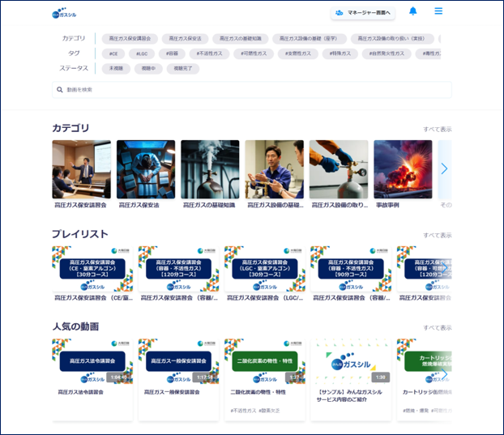Open the 事故事例 category thumbnail
Image resolution: width=504 pixels, height=435 pixels.
click(403, 169)
